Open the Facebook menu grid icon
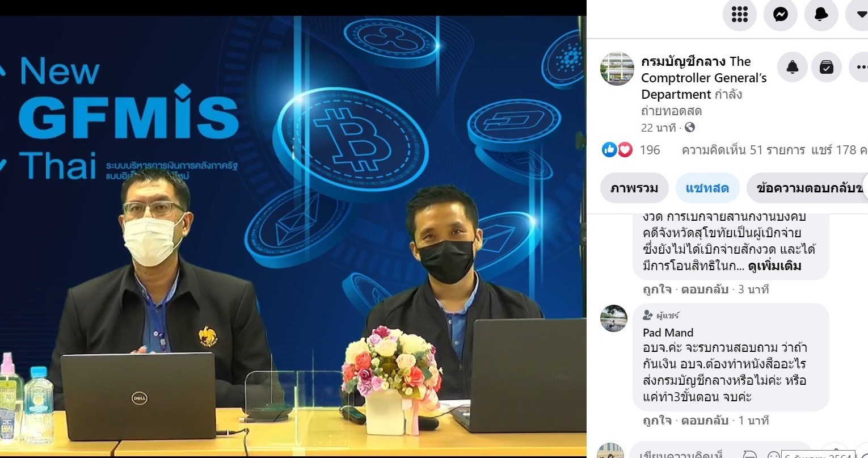The image size is (868, 458). pyautogui.click(x=739, y=14)
